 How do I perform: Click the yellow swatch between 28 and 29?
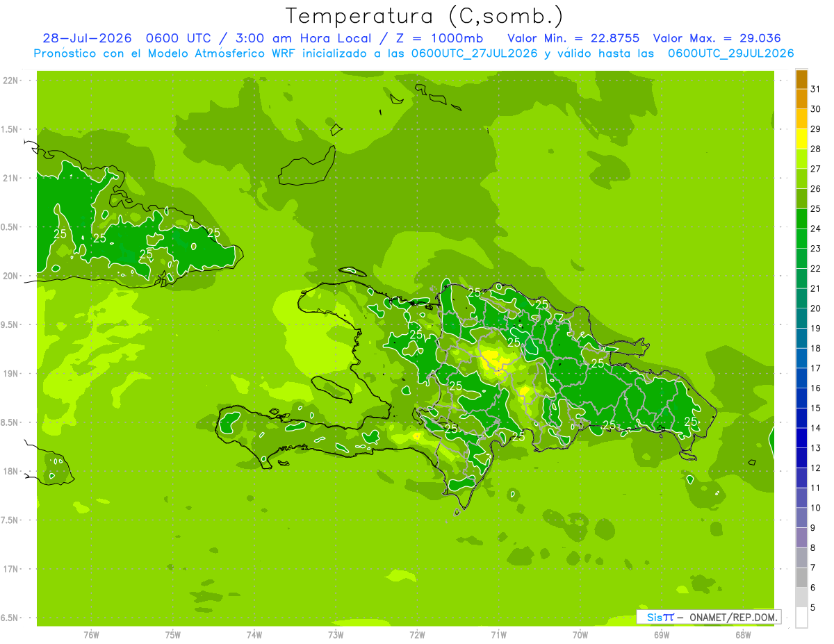tap(801, 138)
